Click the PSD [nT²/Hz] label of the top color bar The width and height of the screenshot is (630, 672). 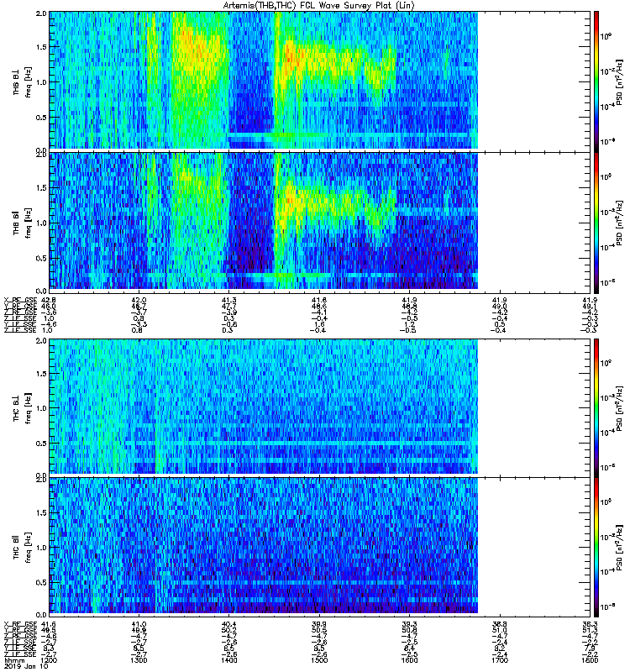pos(620,81)
